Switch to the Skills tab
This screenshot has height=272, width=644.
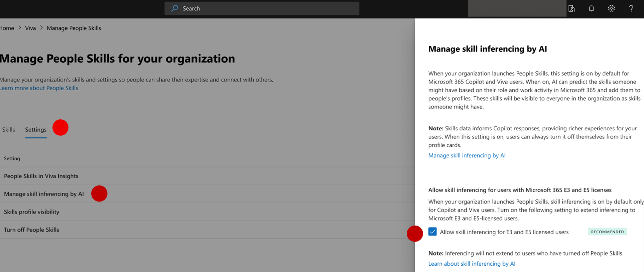pyautogui.click(x=8, y=130)
